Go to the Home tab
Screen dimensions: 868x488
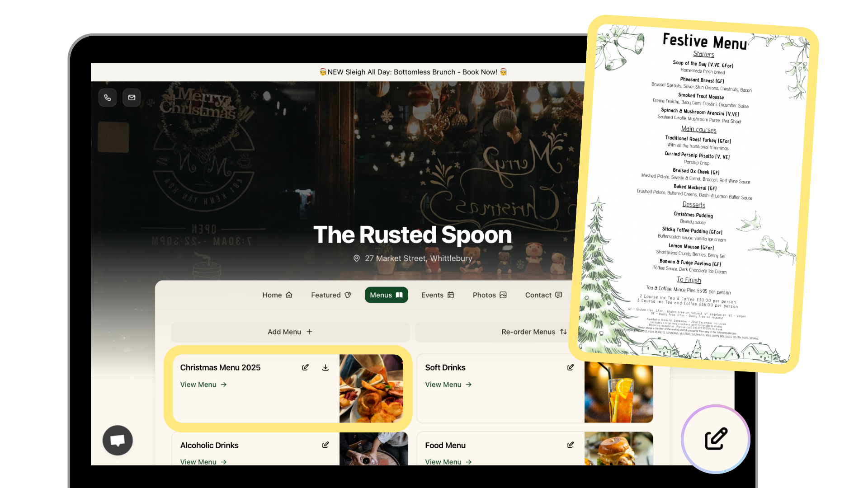(x=278, y=295)
